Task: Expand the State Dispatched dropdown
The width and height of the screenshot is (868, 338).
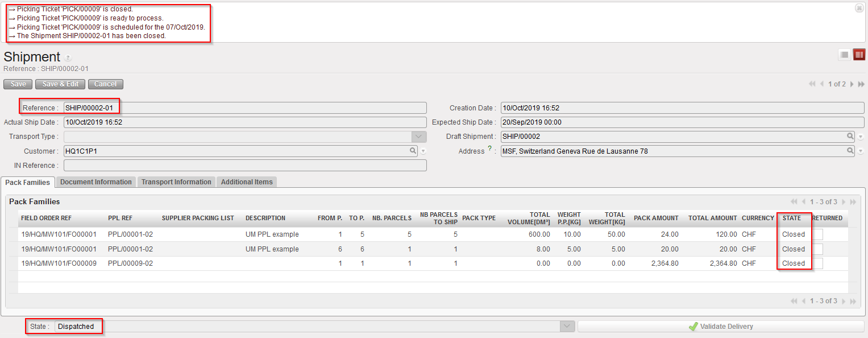Action: pos(567,326)
